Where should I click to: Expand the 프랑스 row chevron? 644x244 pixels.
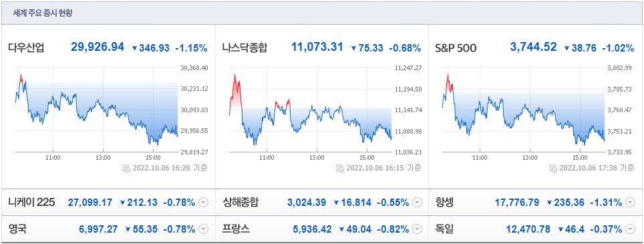[417, 229]
